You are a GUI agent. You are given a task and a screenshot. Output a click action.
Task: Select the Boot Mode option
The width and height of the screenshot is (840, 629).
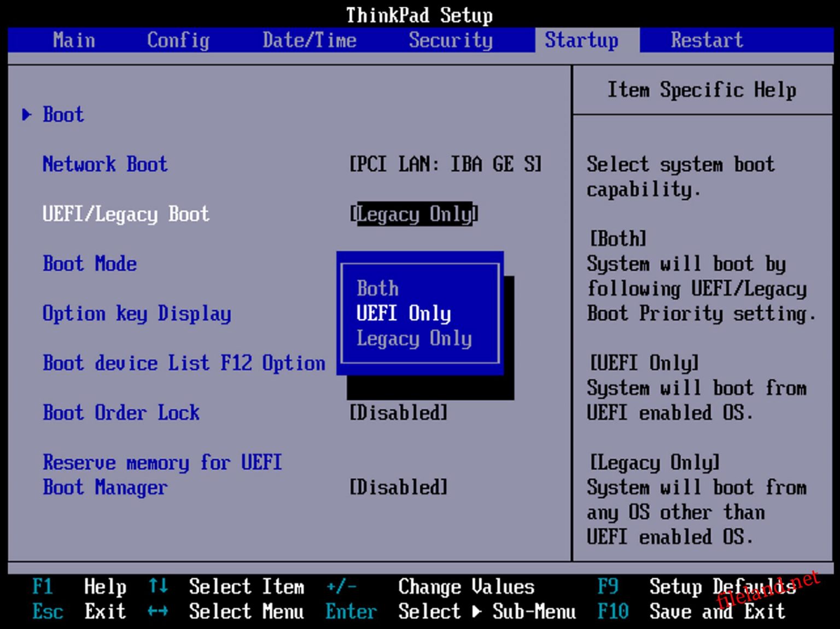point(90,264)
